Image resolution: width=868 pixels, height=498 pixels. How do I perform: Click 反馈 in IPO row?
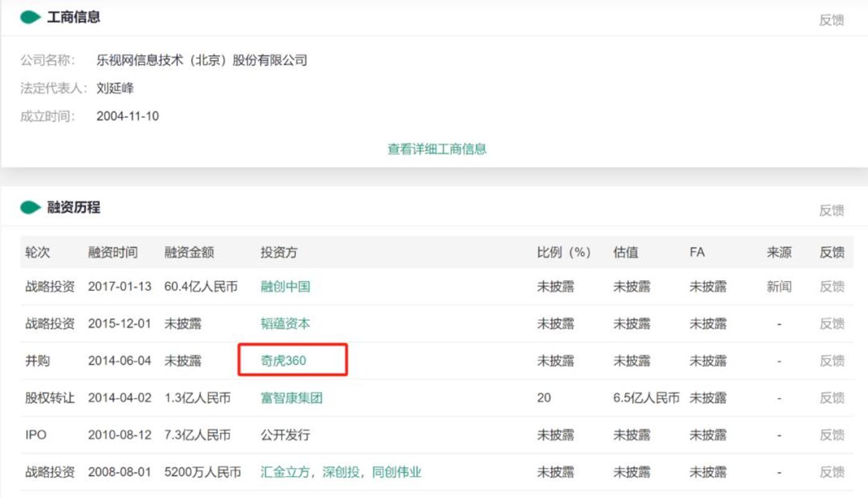[832, 435]
